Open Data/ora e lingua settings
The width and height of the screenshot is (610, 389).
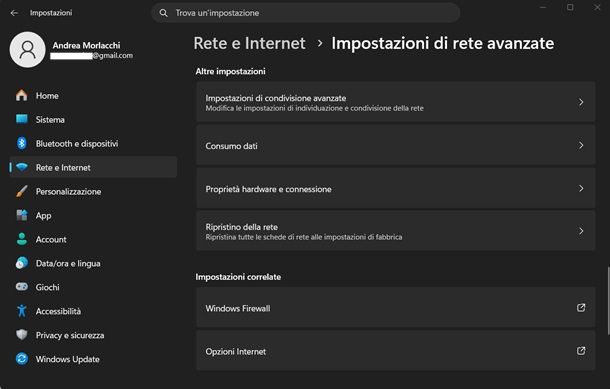93,263
